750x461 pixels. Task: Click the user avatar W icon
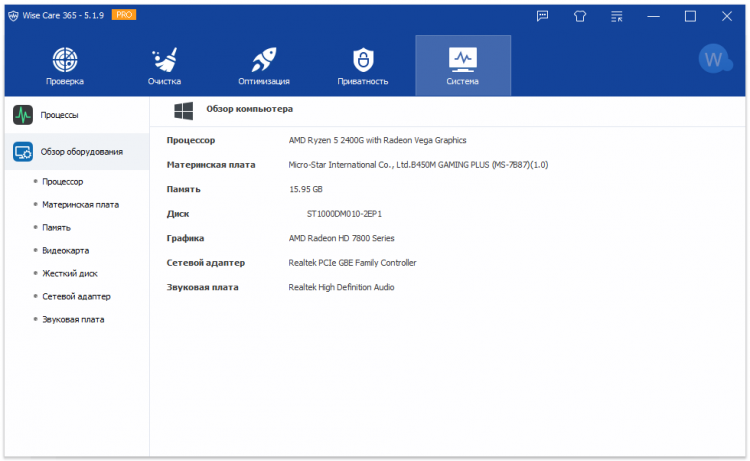tap(715, 59)
